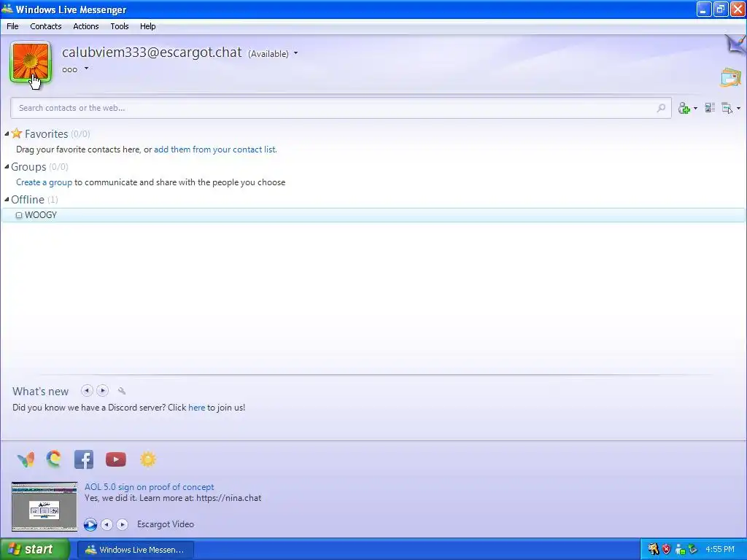This screenshot has width=747, height=560.
Task: Click the system tray clock 4:55 PM
Action: click(x=720, y=550)
